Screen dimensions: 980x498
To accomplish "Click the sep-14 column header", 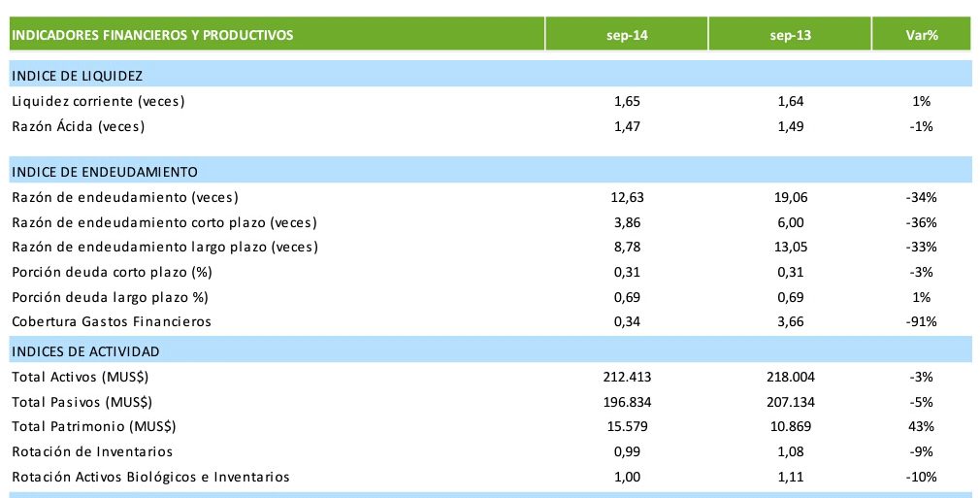I will click(628, 36).
